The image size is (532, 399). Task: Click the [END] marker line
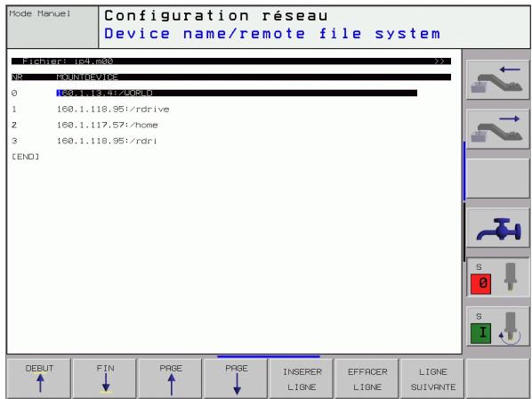(x=26, y=157)
